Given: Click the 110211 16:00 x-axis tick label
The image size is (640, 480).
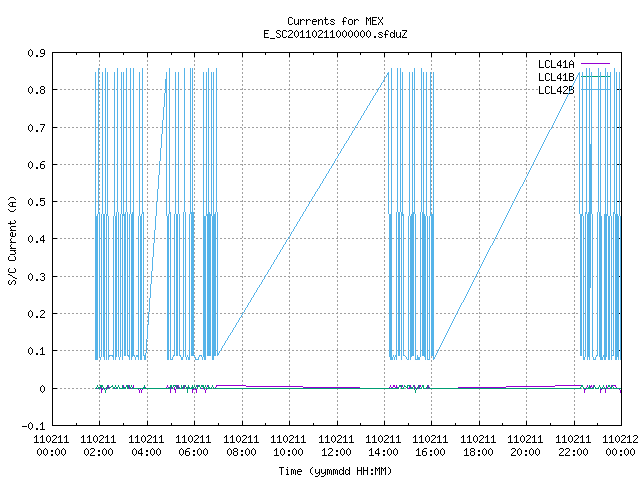Looking at the screenshot, I should 430,446.
